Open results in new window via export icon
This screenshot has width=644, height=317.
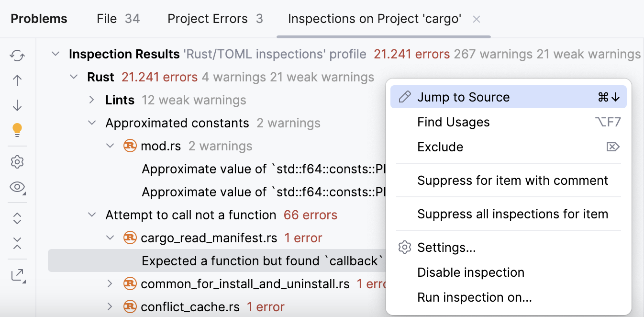17,275
